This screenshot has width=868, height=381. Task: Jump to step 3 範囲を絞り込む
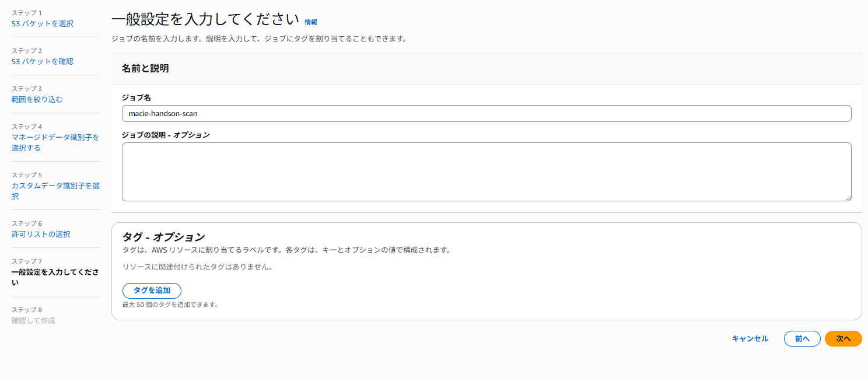click(x=37, y=100)
